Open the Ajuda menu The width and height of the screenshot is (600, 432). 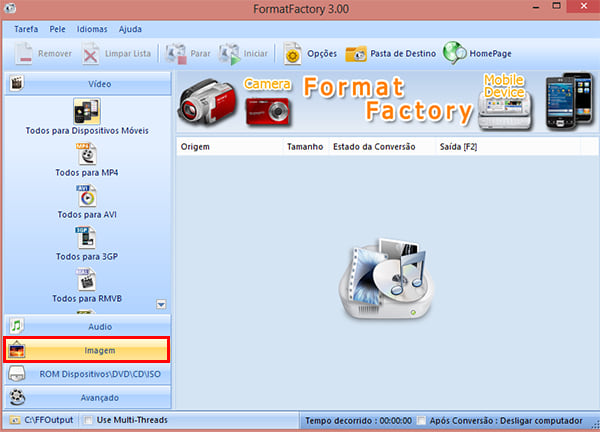[x=130, y=29]
